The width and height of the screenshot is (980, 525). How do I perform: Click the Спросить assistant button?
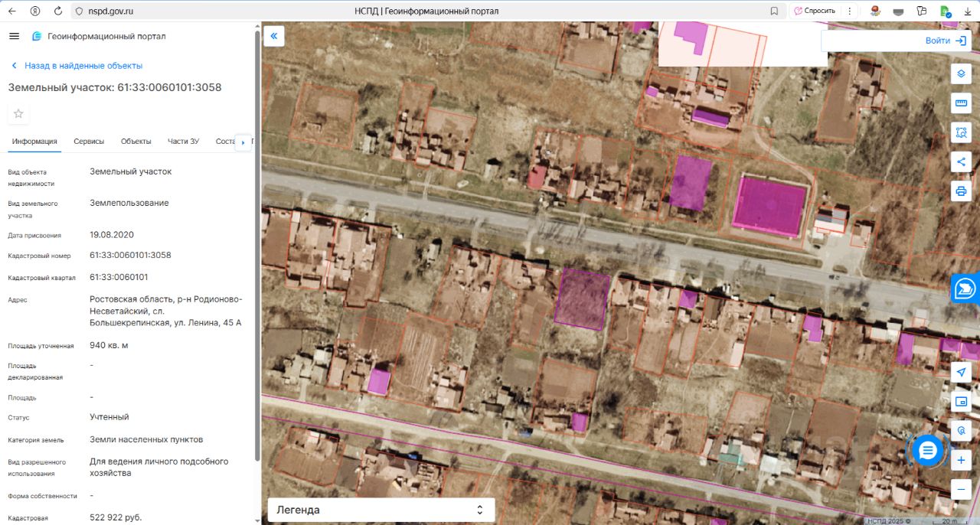pos(815,11)
